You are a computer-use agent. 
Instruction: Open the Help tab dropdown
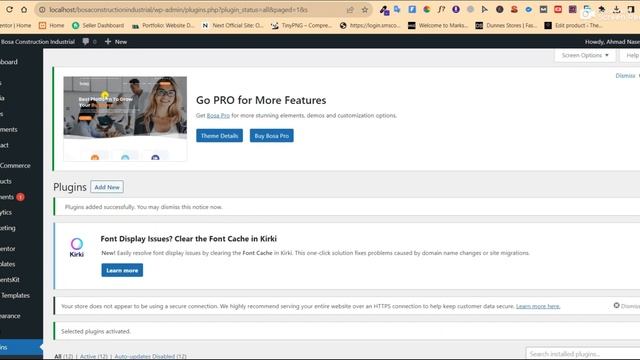coord(631,55)
